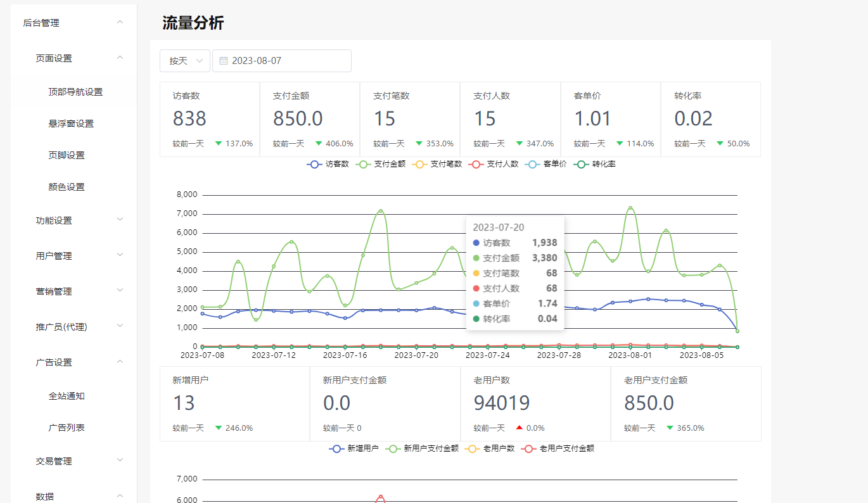Click the 页面设置 menu label
This screenshot has height=503, width=868.
click(54, 58)
